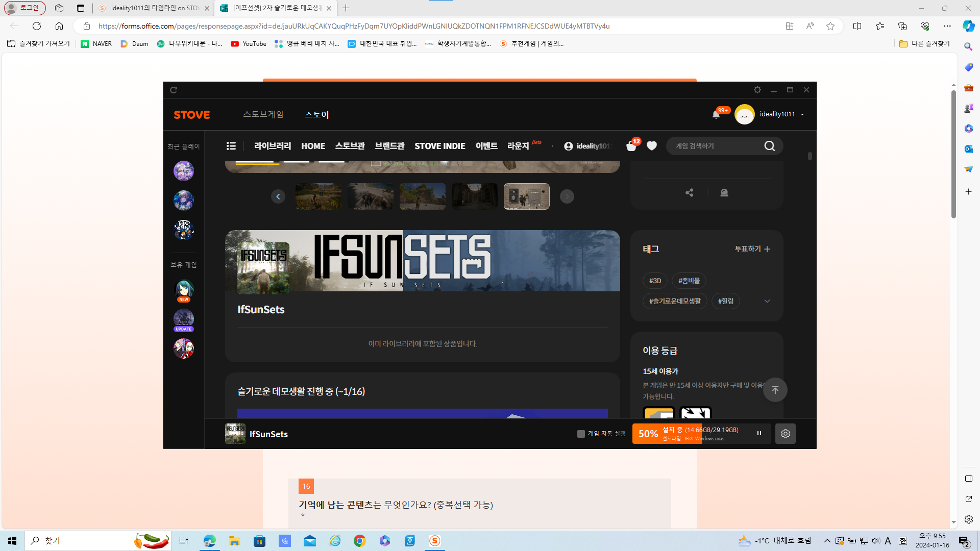
Task: Select the highlighted fifth screenshot thumbnail
Action: click(x=527, y=196)
